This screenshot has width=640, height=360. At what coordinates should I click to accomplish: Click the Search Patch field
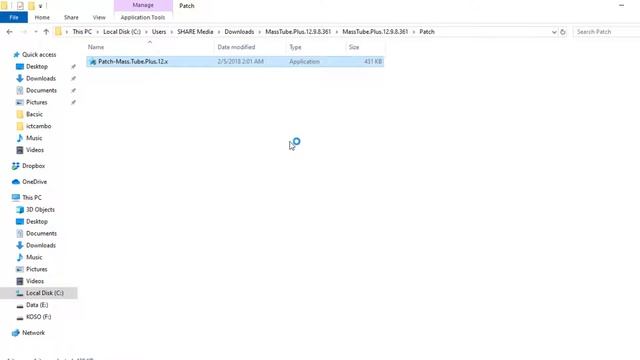[x=607, y=32]
